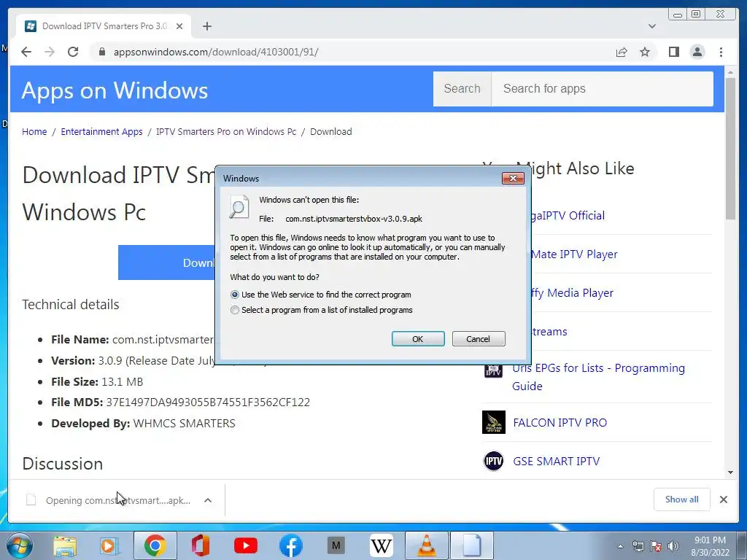Close the downloads bar with X

723,499
